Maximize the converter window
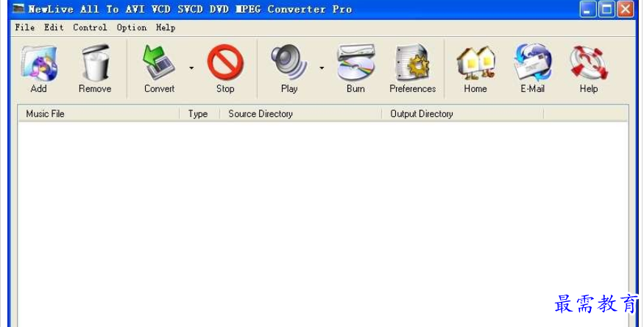644x327 pixels. pyautogui.click(x=606, y=9)
